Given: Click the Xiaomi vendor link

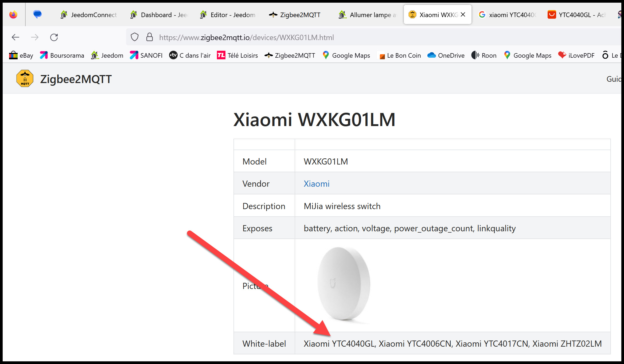Looking at the screenshot, I should tap(317, 184).
